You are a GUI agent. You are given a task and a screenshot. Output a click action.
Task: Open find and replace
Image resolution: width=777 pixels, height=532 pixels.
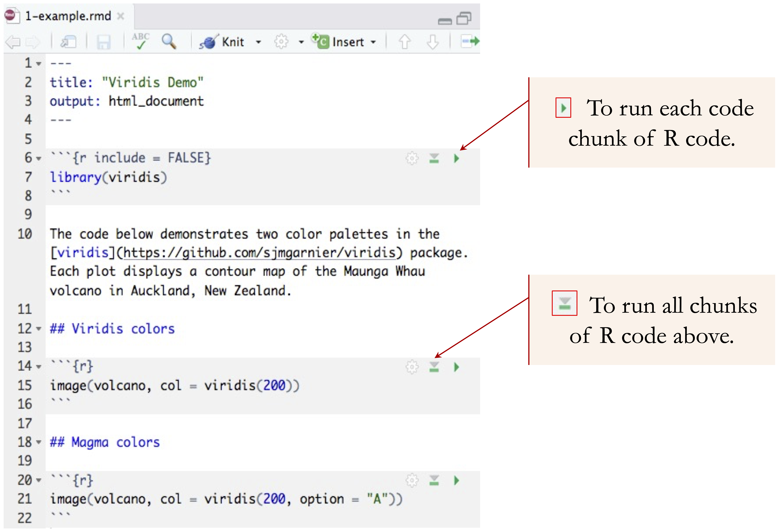click(x=169, y=42)
